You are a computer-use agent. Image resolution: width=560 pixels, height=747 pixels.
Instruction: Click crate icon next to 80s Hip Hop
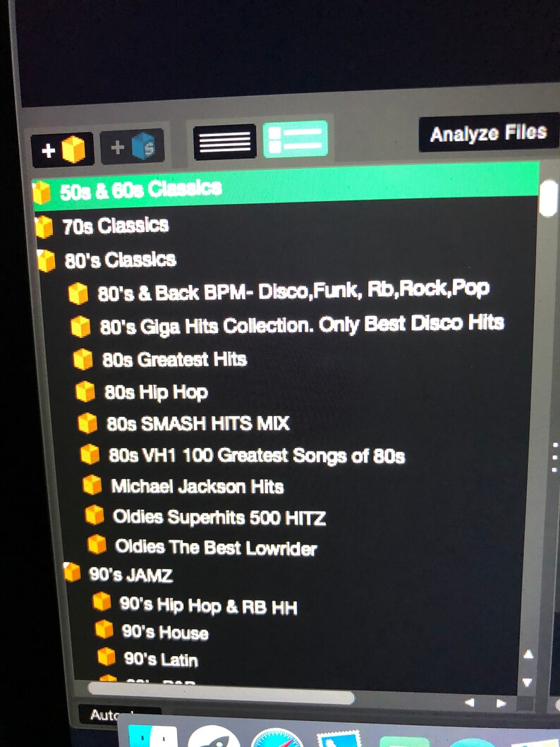(x=85, y=391)
